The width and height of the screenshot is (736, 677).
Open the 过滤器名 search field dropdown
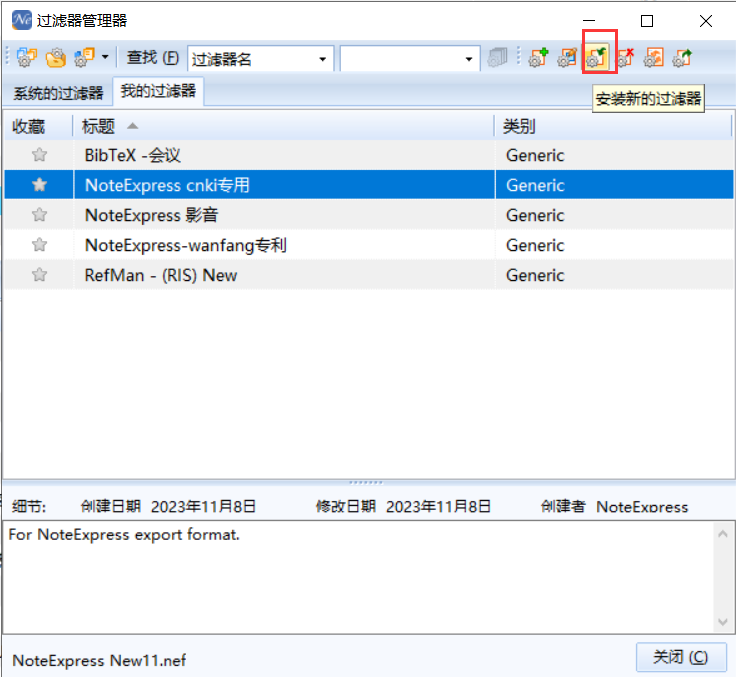click(322, 59)
